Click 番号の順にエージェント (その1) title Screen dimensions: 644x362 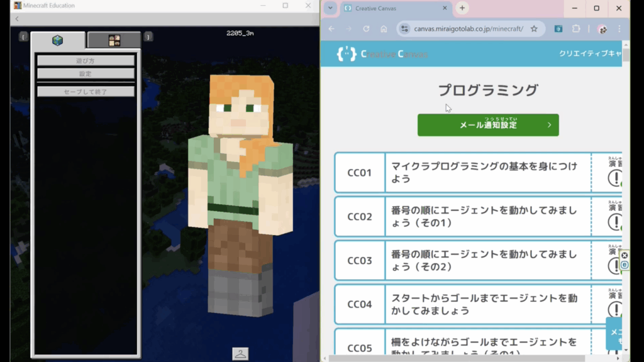point(484,216)
